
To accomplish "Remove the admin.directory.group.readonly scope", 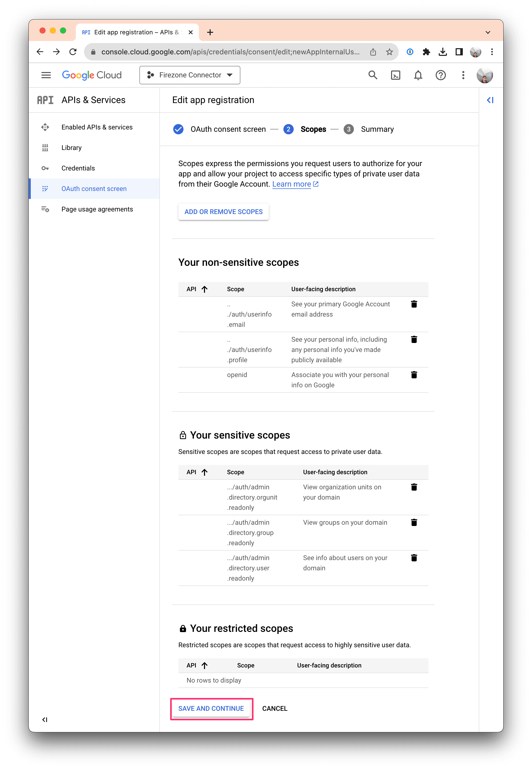I will [414, 522].
